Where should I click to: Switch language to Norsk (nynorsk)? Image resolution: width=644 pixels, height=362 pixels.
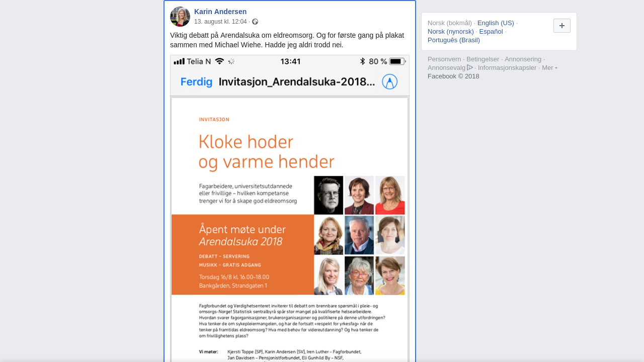click(x=451, y=32)
